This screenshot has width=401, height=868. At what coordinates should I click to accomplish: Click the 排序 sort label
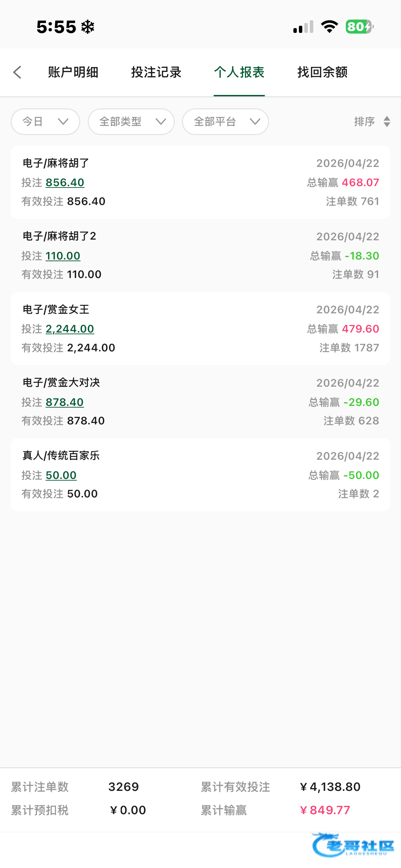click(x=364, y=122)
